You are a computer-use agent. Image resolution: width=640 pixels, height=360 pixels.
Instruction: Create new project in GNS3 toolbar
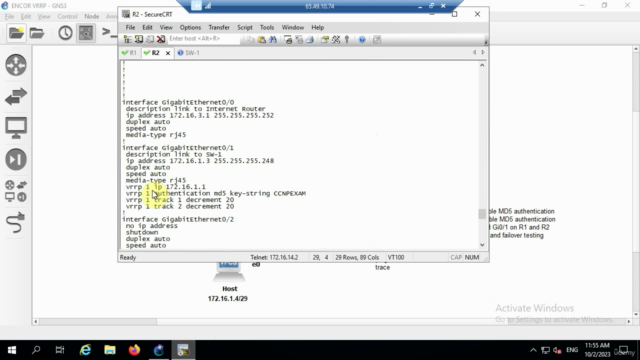[16, 33]
